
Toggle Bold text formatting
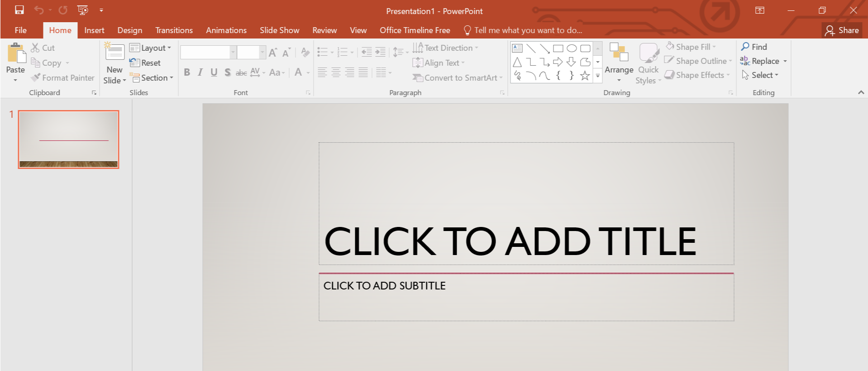187,72
